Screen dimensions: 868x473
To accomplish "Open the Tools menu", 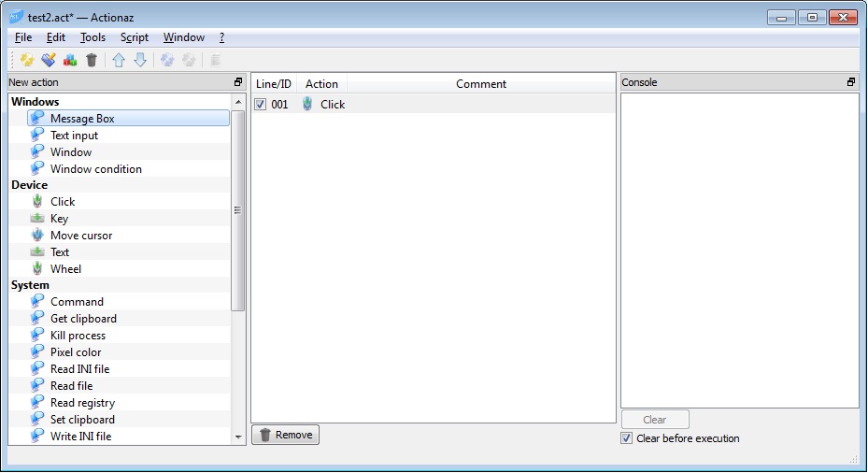I will (x=92, y=37).
